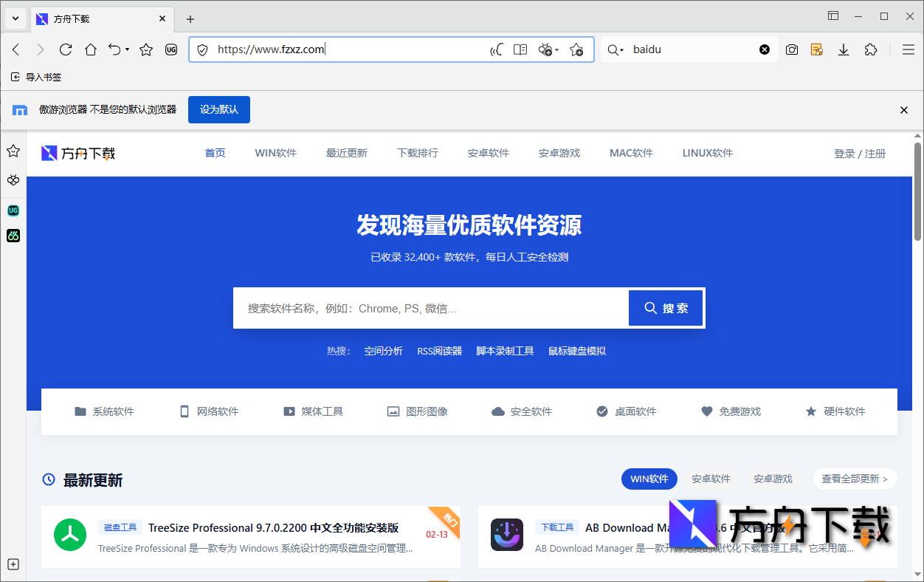
Task: Capture a screenshot with the camera icon
Action: (x=791, y=49)
